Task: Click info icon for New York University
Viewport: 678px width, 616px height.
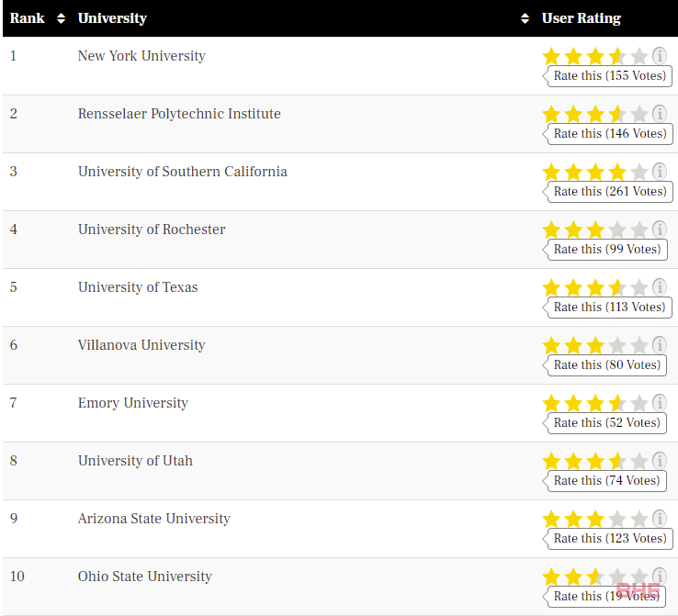Action: [660, 56]
